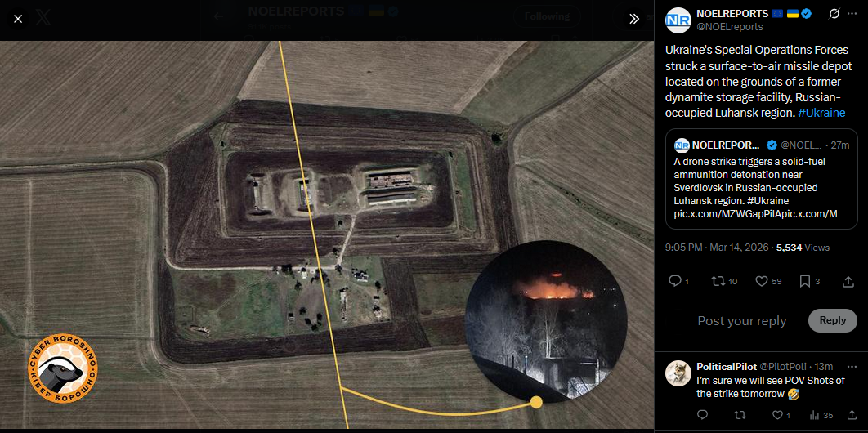
Task: Open the @PilotPoli handle
Action: [783, 367]
